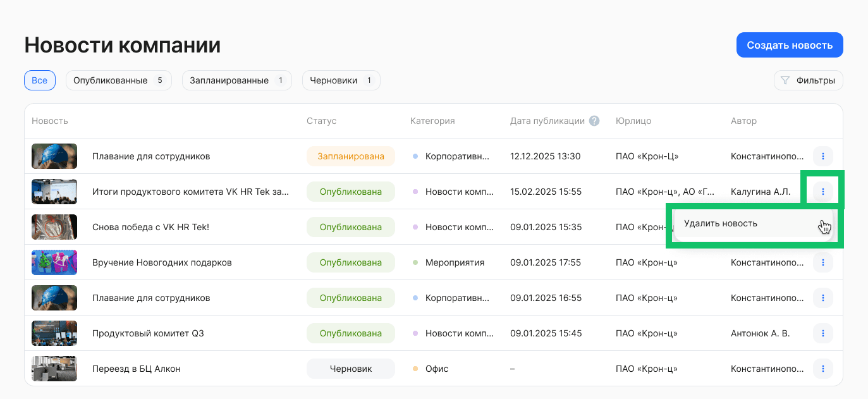868x399 pixels.
Task: Open the "Фильтры" panel
Action: [808, 80]
